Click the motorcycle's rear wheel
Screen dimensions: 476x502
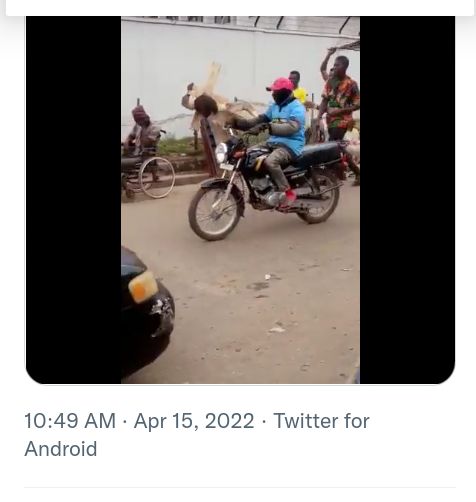pyautogui.click(x=318, y=202)
